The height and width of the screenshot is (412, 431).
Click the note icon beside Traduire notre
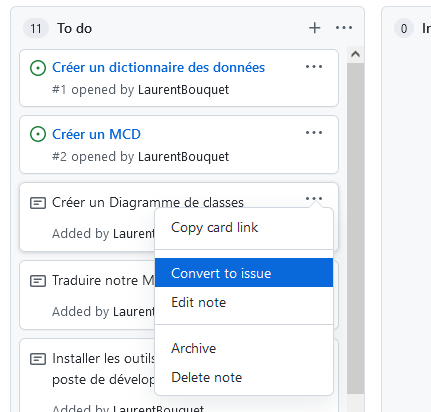(x=38, y=281)
